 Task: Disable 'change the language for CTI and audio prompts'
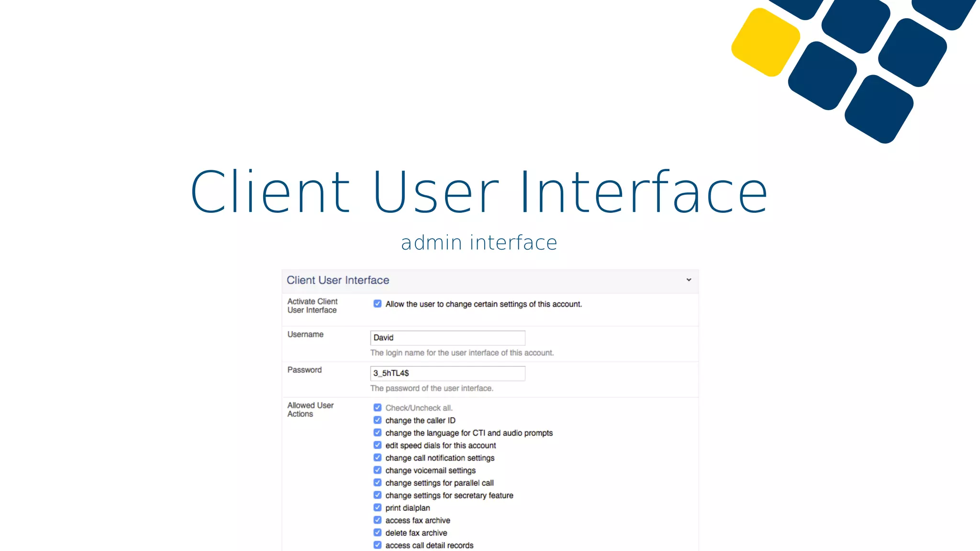point(378,432)
